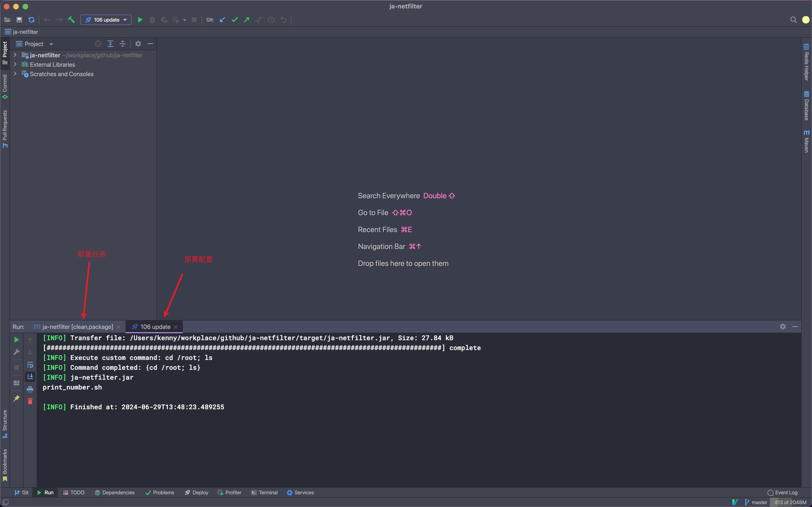Toggle the Project side tool window
This screenshot has height=507, width=812.
pos(5,53)
